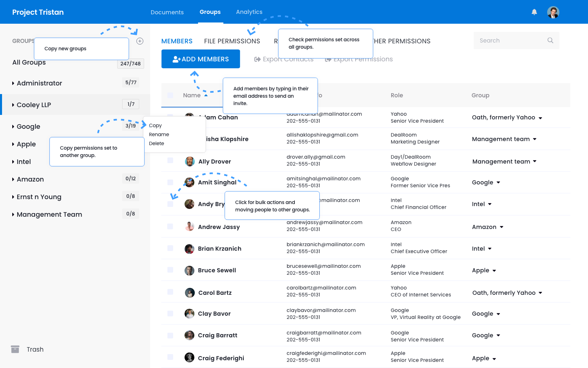Expand the Administrator group
Screen dimensions: 588x368
[13, 83]
